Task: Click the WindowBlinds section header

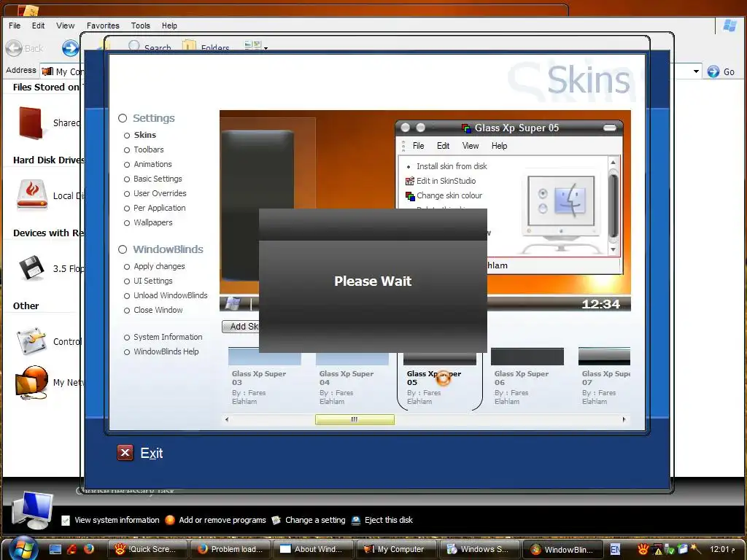Action: point(168,249)
